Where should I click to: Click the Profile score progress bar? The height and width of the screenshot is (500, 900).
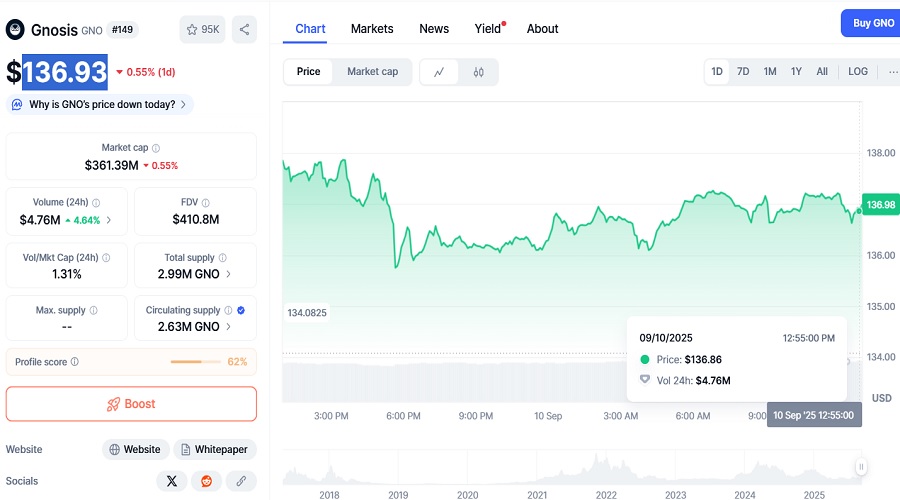195,362
